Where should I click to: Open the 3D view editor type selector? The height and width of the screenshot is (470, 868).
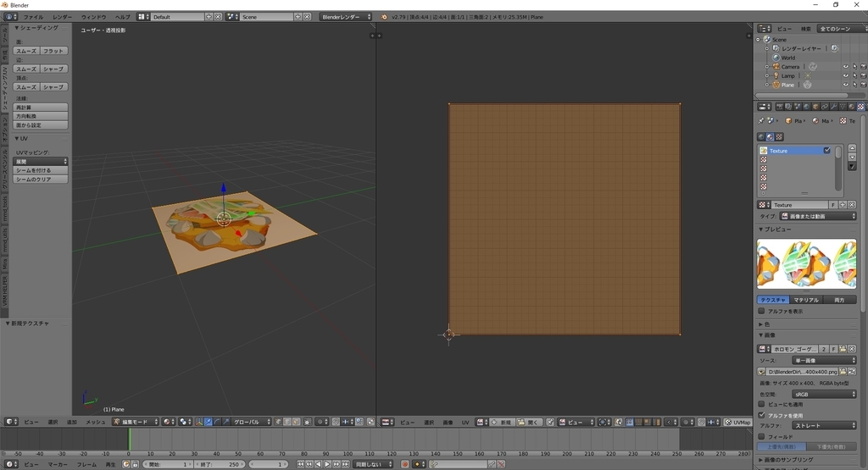point(12,422)
